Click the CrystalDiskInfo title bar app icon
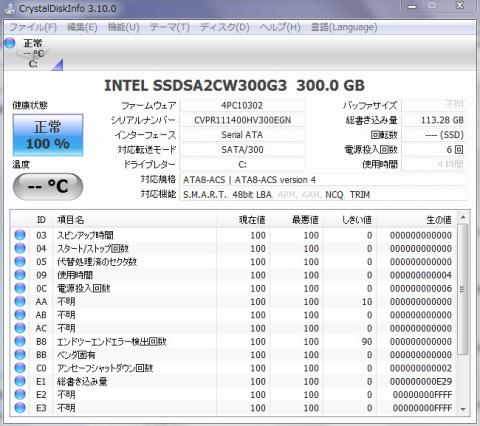 click(10, 8)
